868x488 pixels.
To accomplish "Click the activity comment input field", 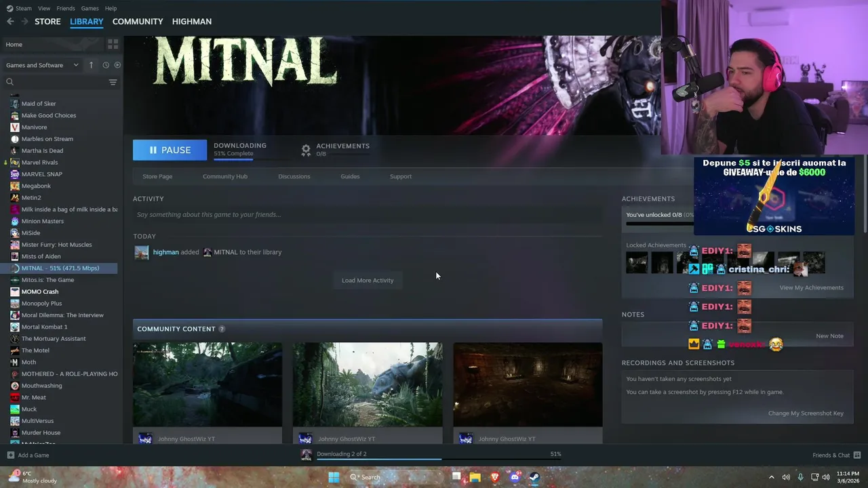I will pos(368,215).
